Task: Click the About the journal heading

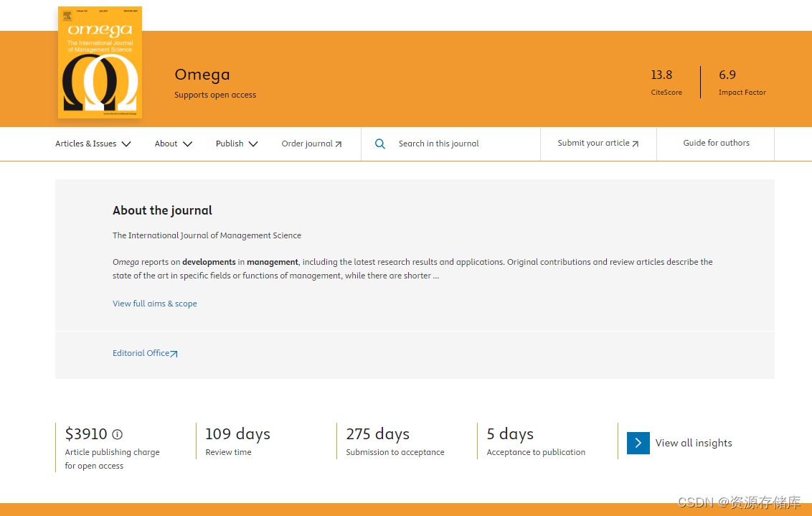Action: point(162,210)
